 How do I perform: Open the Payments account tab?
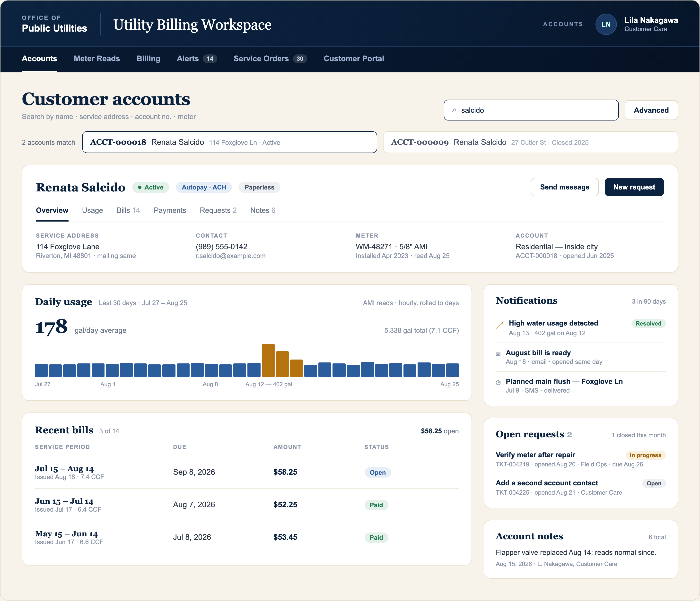click(x=170, y=210)
